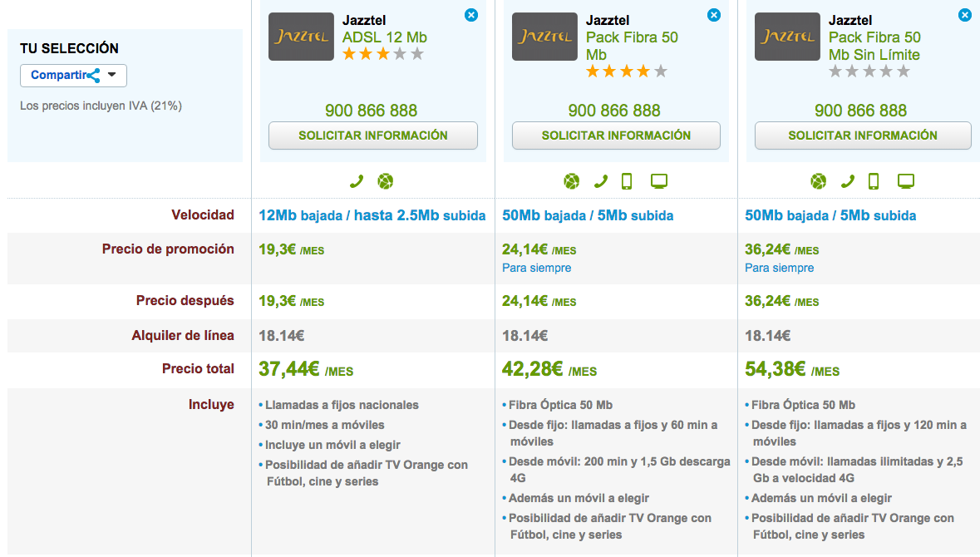
Task: Click the star rating of ADSL 12 Mb
Action: [x=383, y=54]
